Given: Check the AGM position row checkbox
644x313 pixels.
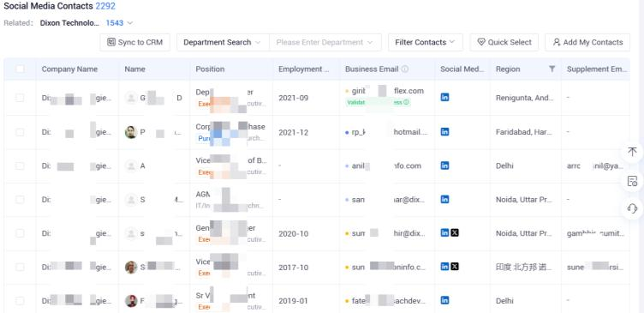Looking at the screenshot, I should click(x=20, y=200).
